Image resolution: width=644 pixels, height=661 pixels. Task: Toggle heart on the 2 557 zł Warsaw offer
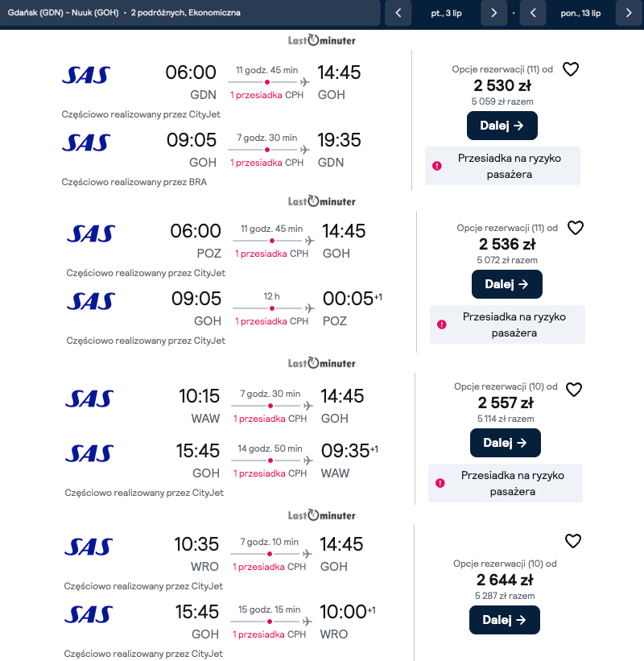click(x=573, y=390)
